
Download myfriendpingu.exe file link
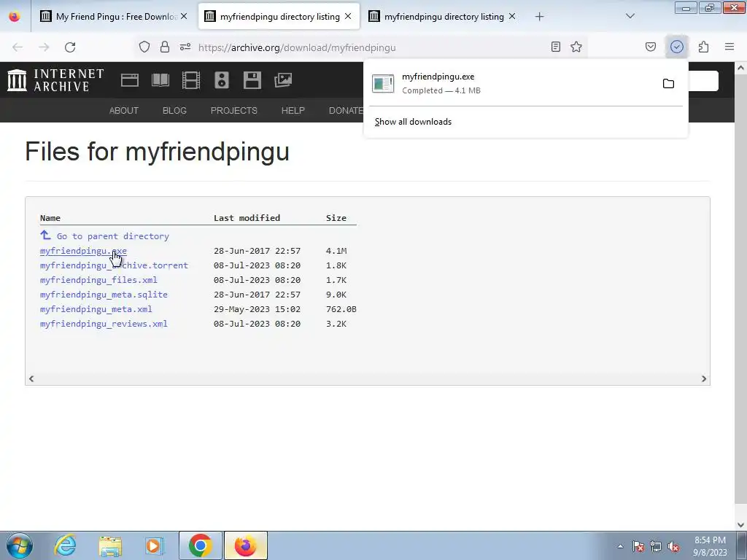click(x=83, y=251)
